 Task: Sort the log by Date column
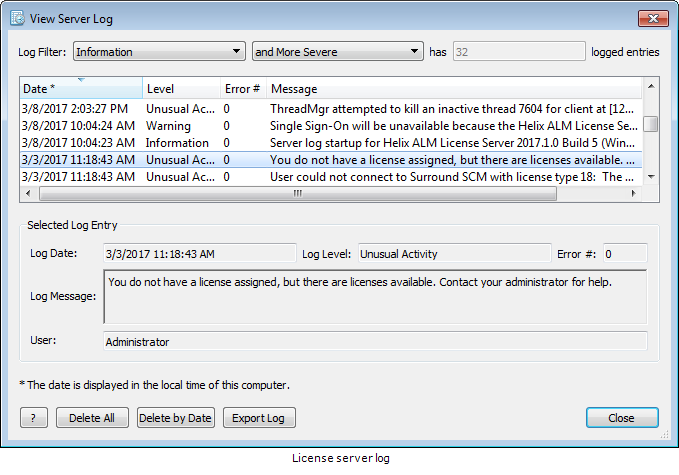point(80,89)
